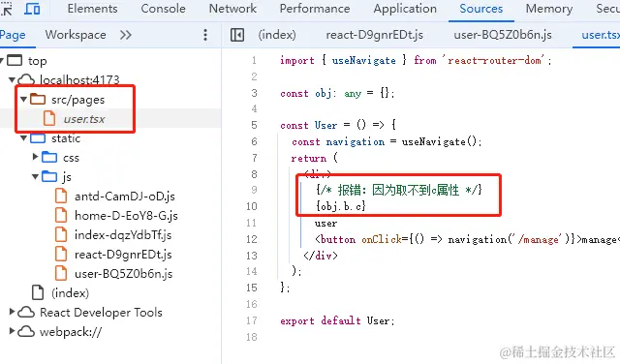Expand the webpack:// node
The height and width of the screenshot is (364, 620).
coord(12,331)
